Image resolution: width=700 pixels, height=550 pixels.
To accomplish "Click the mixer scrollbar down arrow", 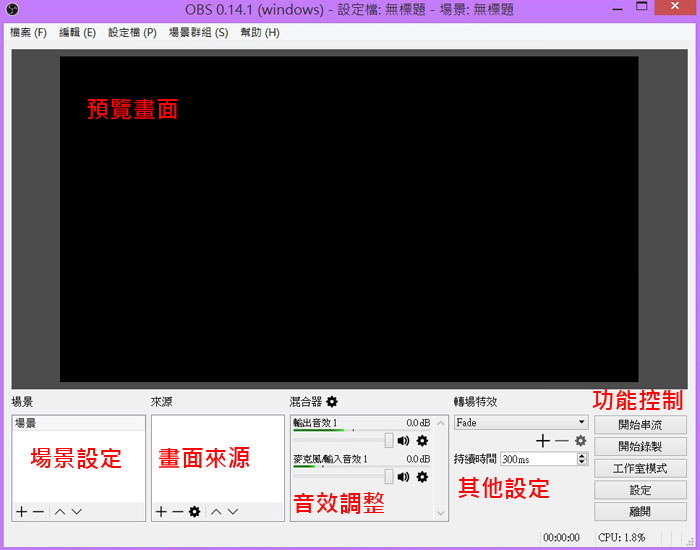I will (x=441, y=513).
